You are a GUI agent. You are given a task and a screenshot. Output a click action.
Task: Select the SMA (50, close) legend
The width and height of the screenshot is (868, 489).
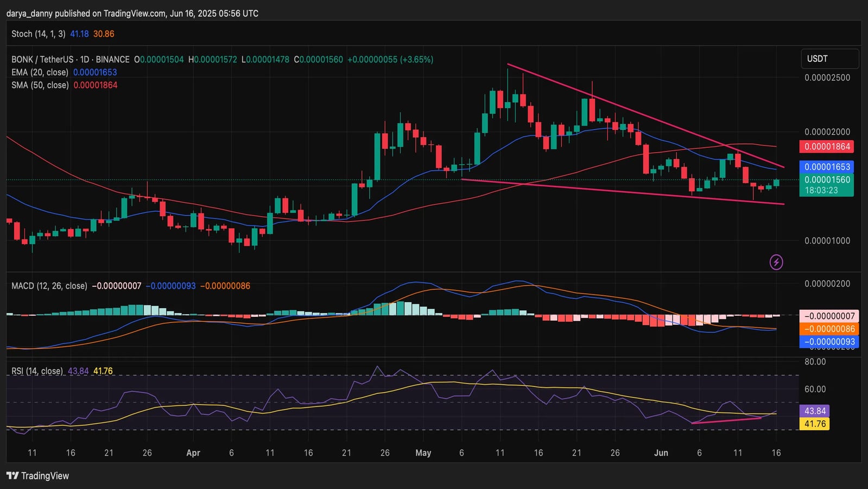click(x=40, y=85)
